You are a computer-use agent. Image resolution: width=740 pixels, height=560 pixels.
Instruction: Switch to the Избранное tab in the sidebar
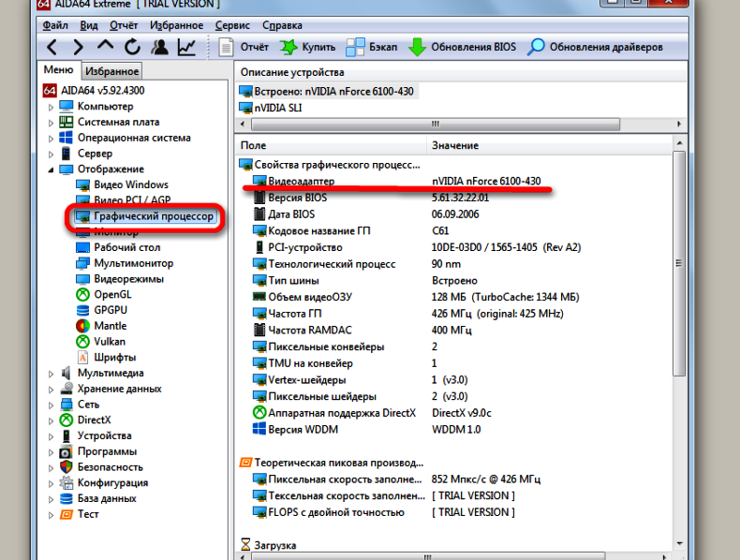[x=111, y=71]
